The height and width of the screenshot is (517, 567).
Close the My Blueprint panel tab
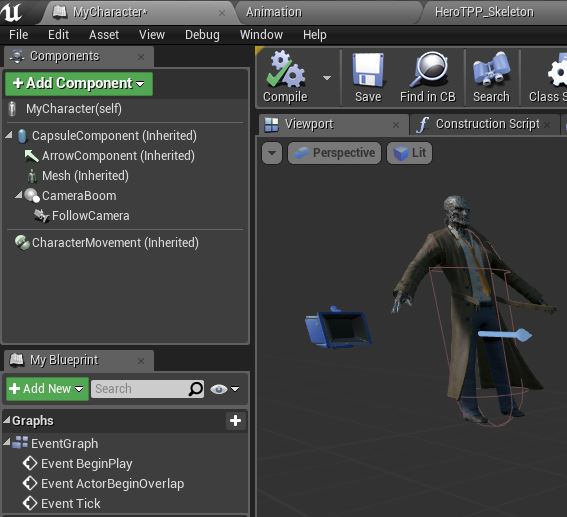141,361
